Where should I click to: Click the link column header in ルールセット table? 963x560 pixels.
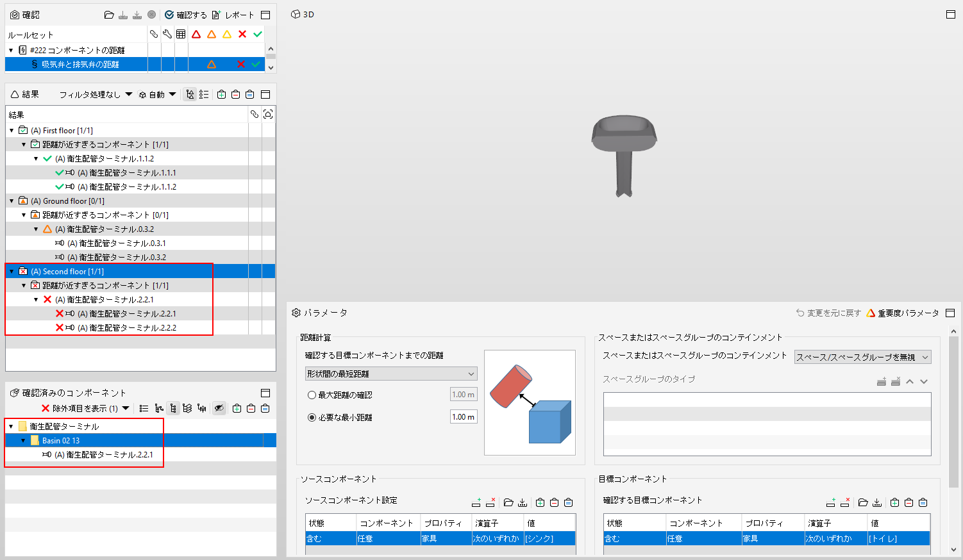click(x=154, y=34)
